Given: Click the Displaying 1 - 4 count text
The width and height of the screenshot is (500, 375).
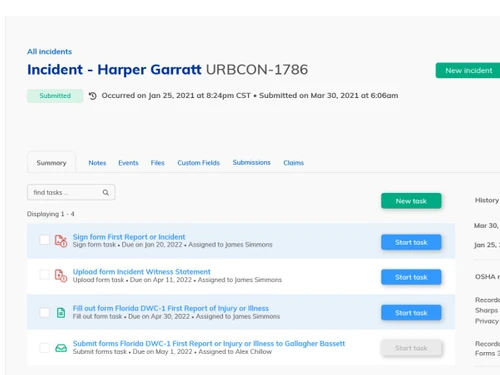Looking at the screenshot, I should [x=51, y=214].
